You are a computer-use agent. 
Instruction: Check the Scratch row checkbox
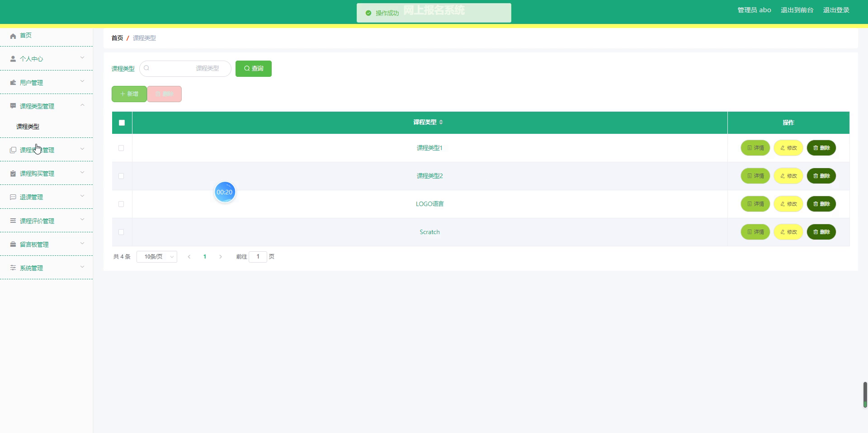pos(121,232)
